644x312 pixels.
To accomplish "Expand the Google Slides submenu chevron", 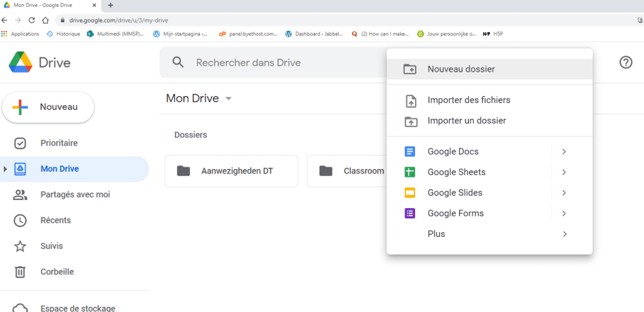I will point(564,193).
